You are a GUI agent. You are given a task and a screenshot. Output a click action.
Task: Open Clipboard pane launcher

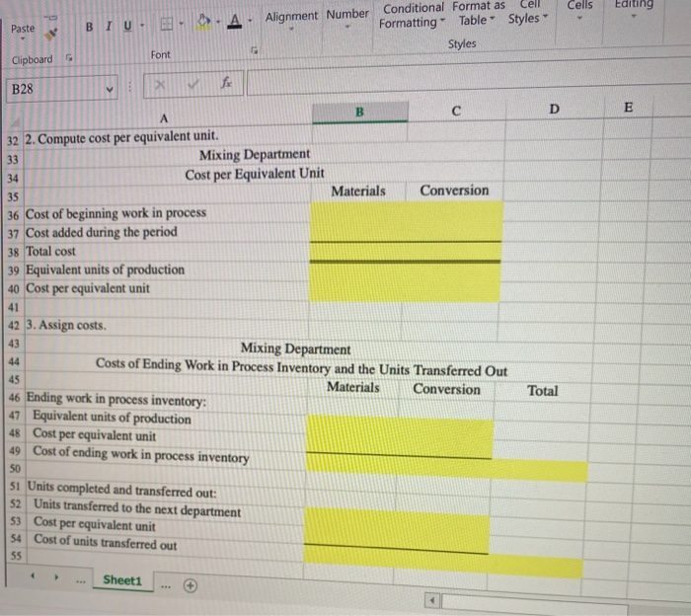click(x=69, y=57)
